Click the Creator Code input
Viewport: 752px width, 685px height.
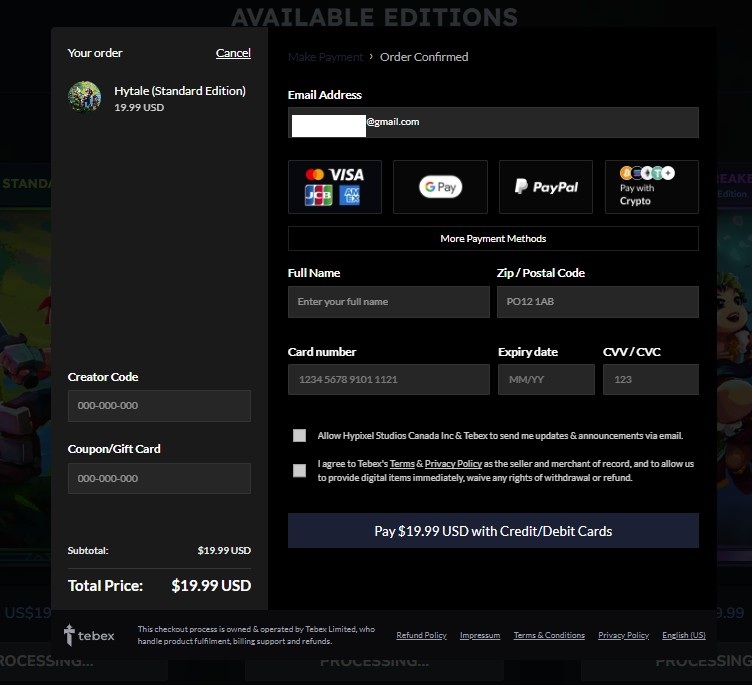point(159,406)
